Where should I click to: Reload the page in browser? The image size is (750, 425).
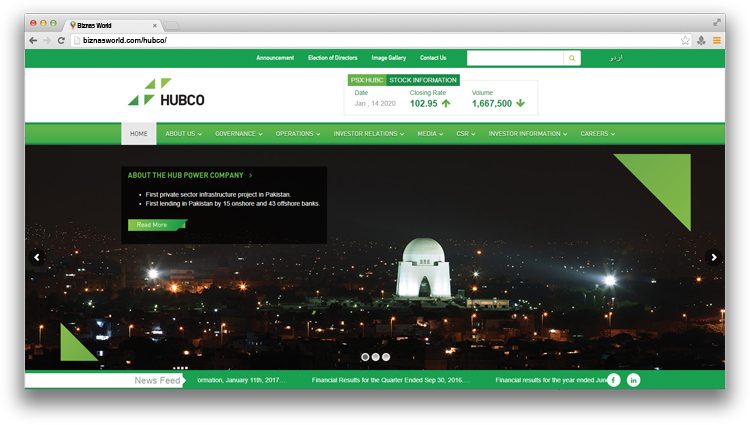pos(61,40)
